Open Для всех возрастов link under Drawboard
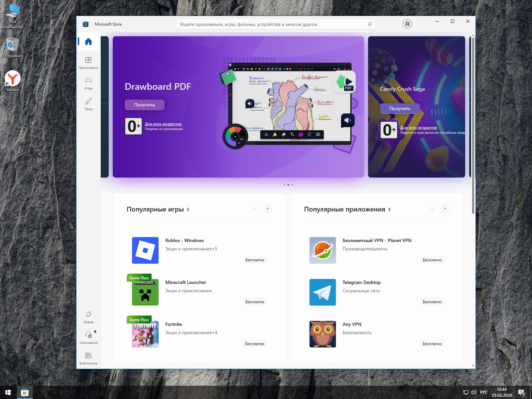The width and height of the screenshot is (532, 399). (163, 124)
